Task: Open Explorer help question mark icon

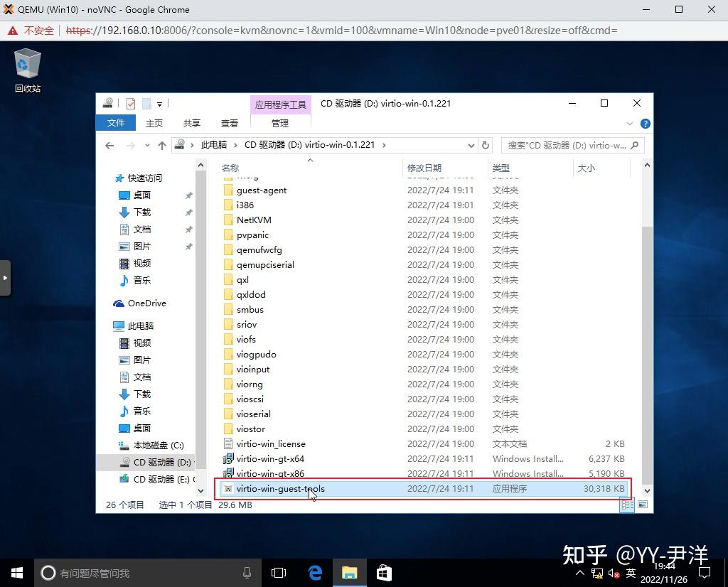Action: point(645,124)
